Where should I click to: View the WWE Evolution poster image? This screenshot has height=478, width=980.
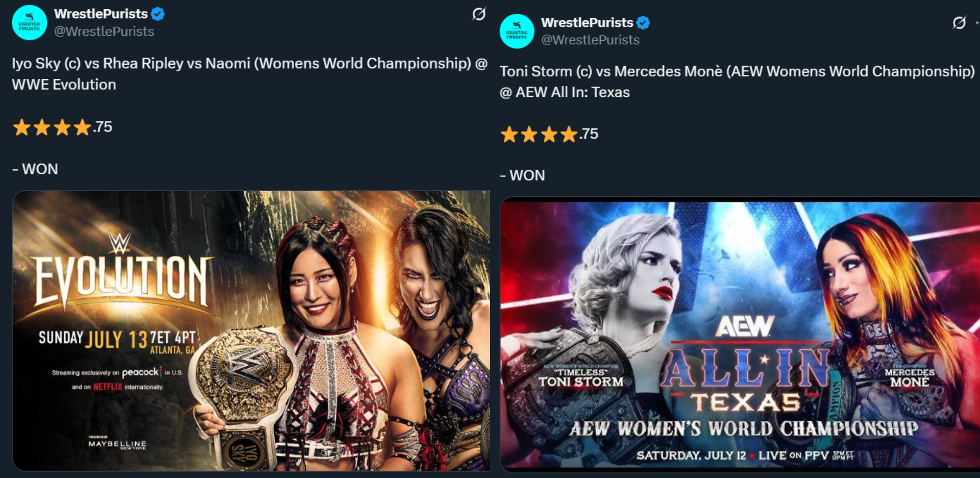coord(251,331)
